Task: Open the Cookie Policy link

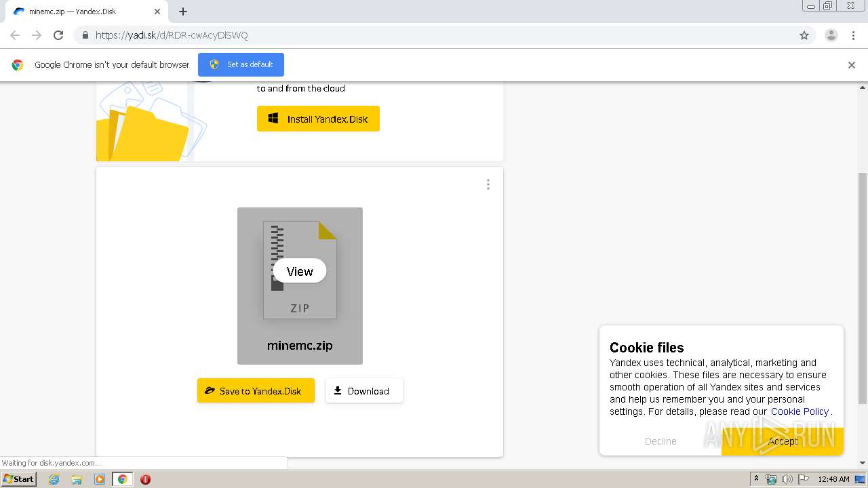Action: [x=800, y=411]
